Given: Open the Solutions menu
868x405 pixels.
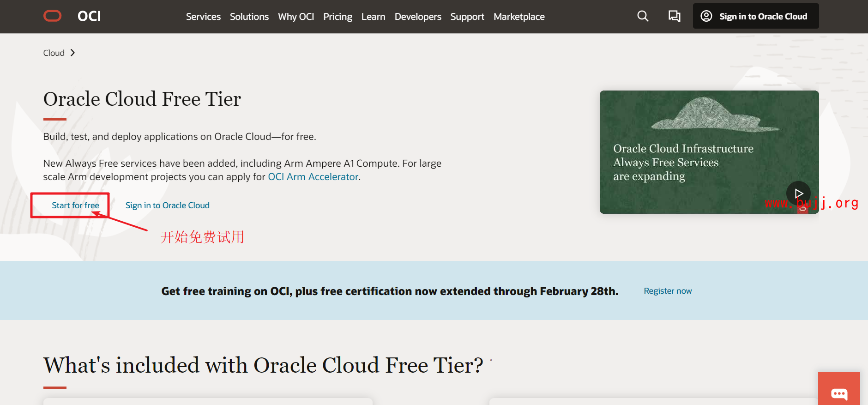Looking at the screenshot, I should coord(249,17).
